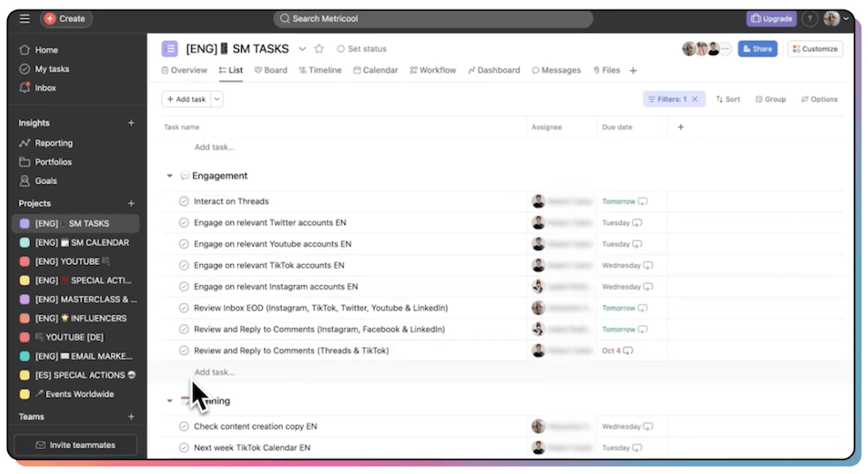The height and width of the screenshot is (474, 868).
Task: Open project title dropdown arrow
Action: [x=302, y=49]
